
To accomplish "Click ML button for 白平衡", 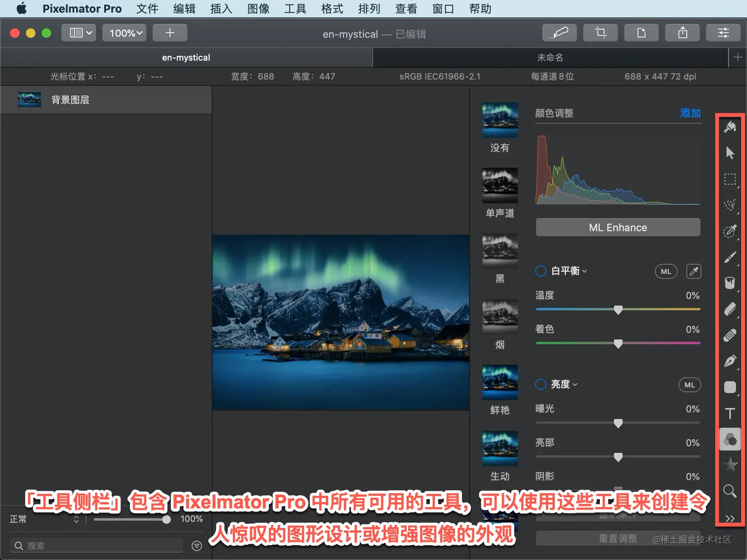I will [666, 271].
